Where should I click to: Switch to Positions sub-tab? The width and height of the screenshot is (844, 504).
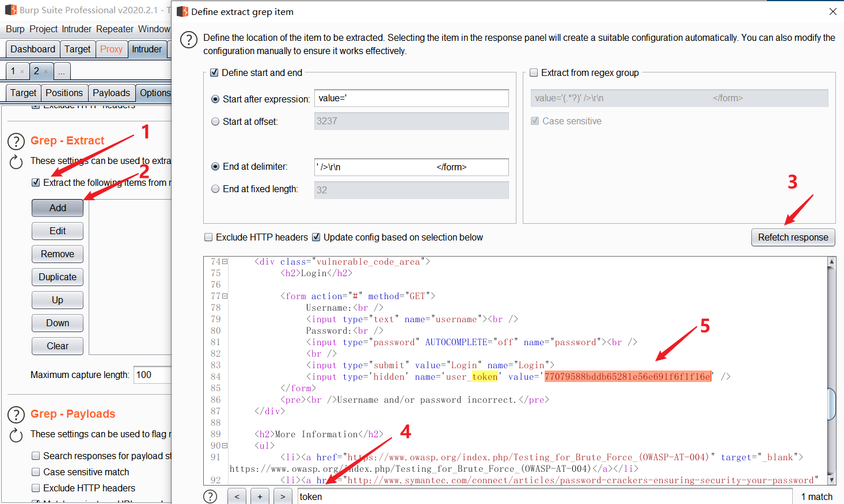coord(64,93)
